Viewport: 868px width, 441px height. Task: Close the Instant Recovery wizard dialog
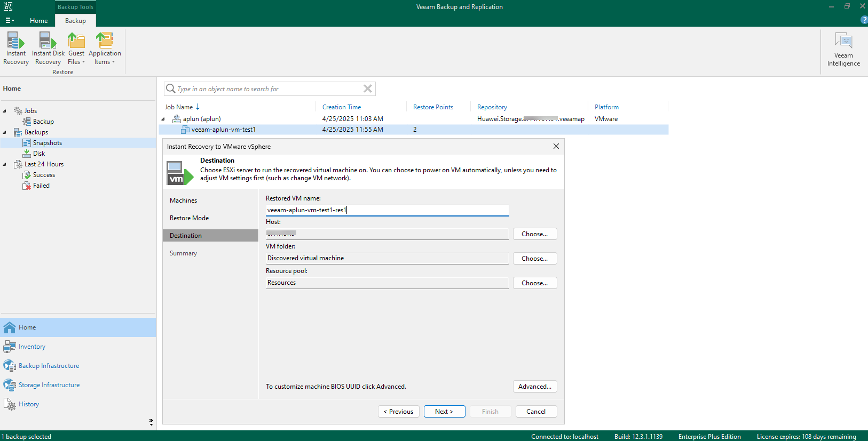(x=556, y=146)
